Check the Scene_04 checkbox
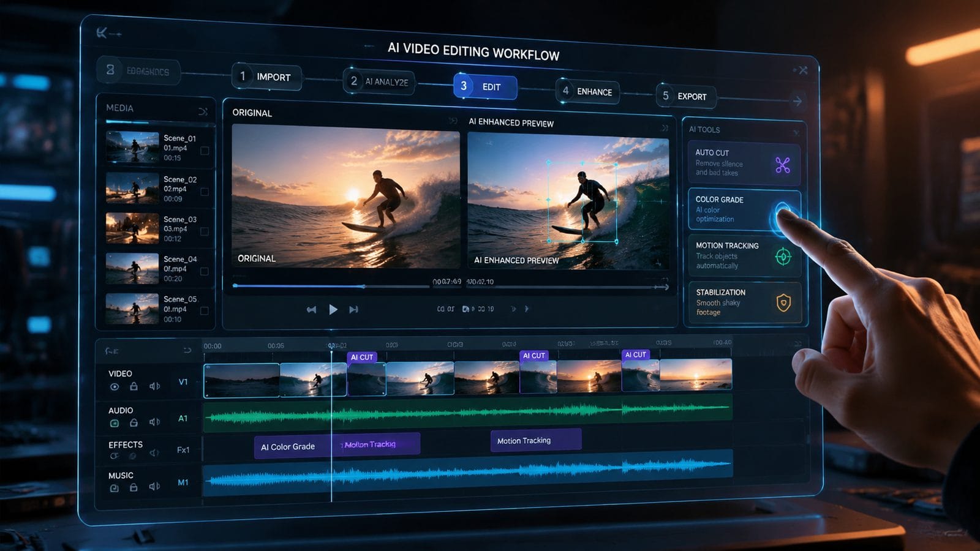 click(205, 271)
